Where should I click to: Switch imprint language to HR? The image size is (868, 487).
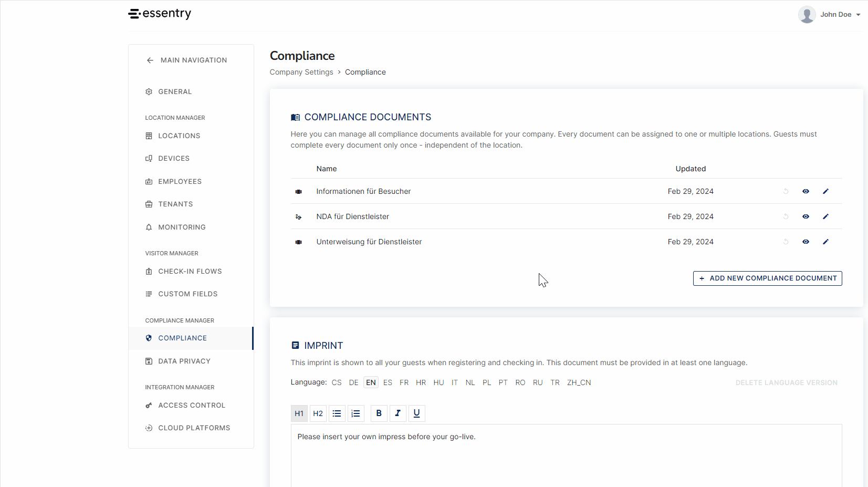coord(421,383)
